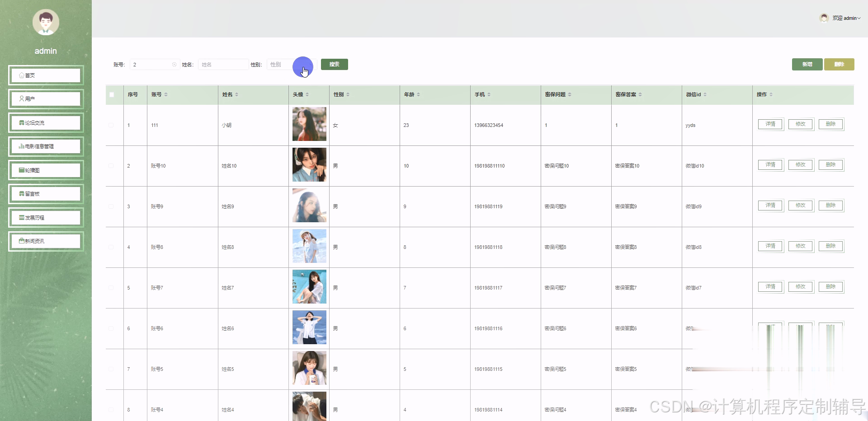Open 详情 for the 小胡 row
This screenshot has width=868, height=421.
tap(770, 124)
